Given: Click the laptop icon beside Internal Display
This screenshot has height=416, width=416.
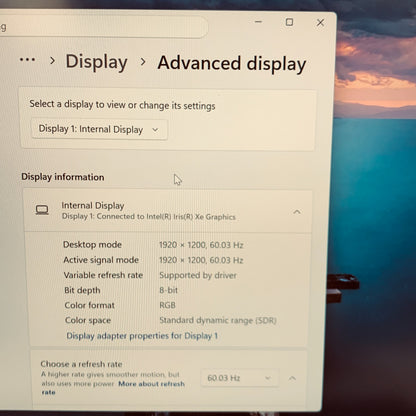Looking at the screenshot, I should 42,210.
